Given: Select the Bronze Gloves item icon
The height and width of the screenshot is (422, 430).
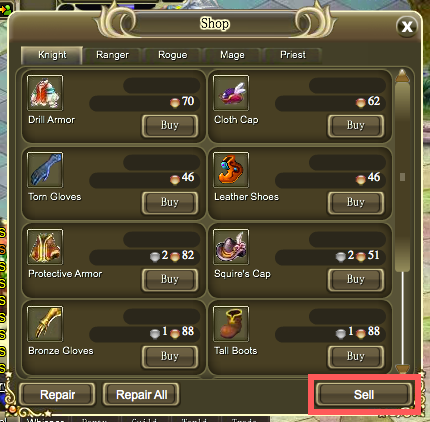Looking at the screenshot, I should pos(45,324).
